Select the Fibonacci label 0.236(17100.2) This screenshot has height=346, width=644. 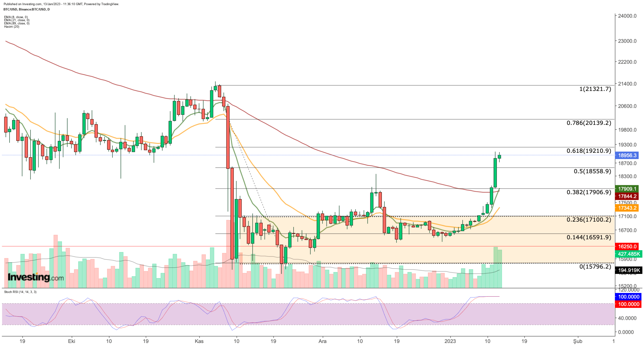589,219
